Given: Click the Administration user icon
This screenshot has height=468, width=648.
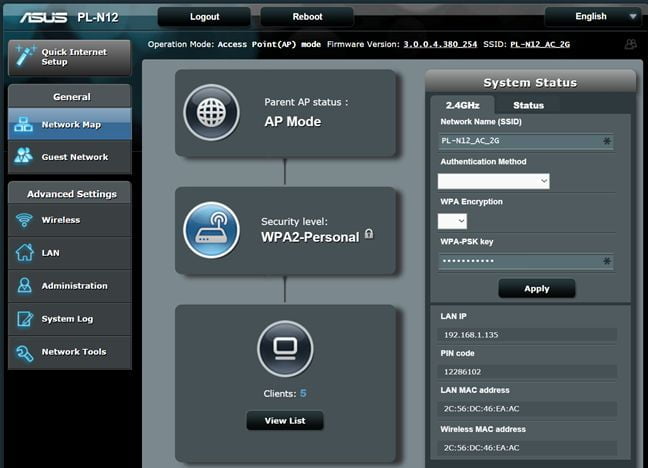Looking at the screenshot, I should (x=24, y=286).
